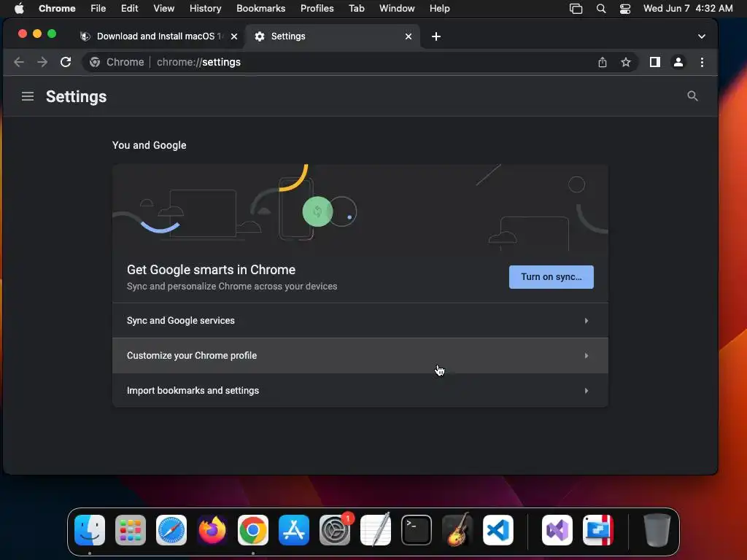Open the Chrome three-dot menu
747x560 pixels.
[702, 62]
